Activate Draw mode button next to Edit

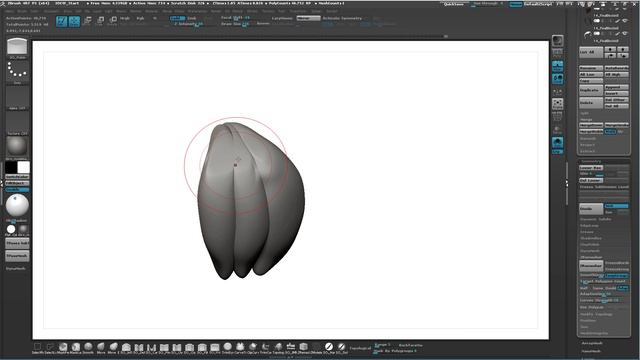pyautogui.click(x=74, y=21)
